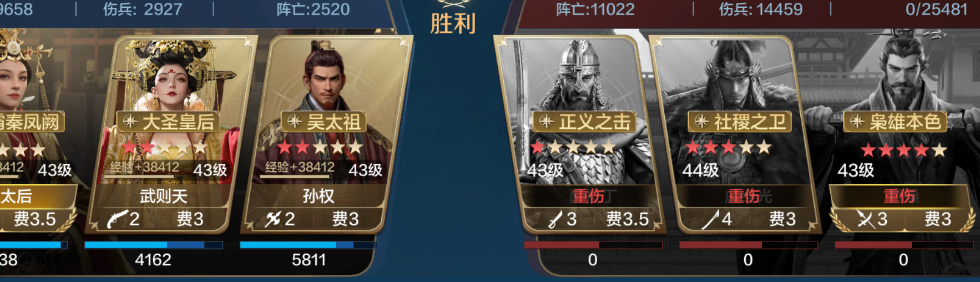Click the 孙权 name label
Image resolution: width=980 pixels, height=282 pixels.
click(319, 196)
